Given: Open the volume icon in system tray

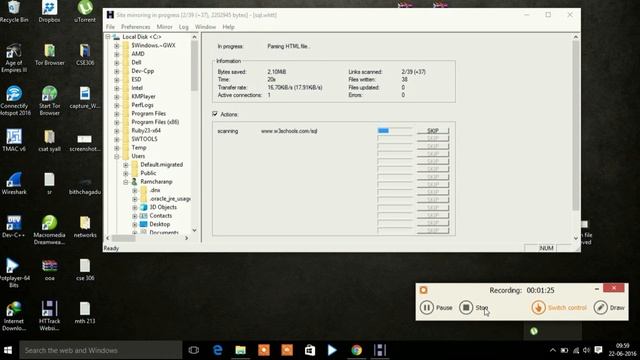Looking at the screenshot, I should click(587, 350).
